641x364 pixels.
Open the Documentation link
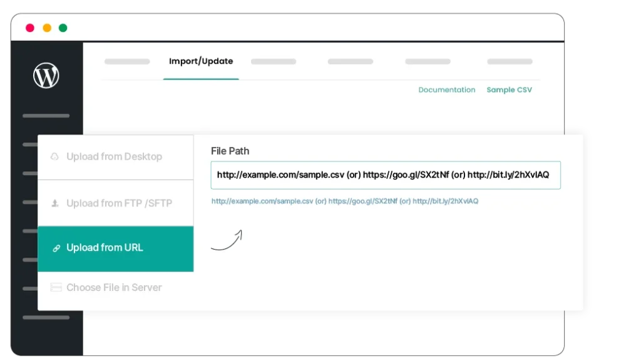point(446,89)
